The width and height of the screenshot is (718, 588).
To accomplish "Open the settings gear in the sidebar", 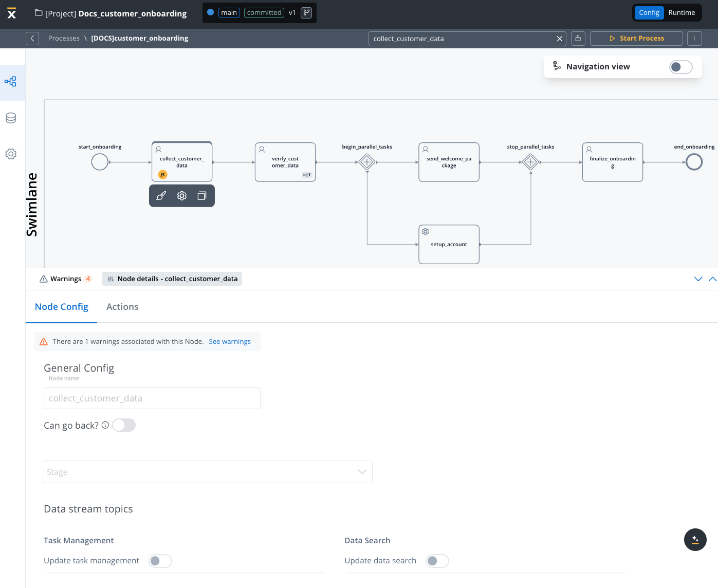I will pyautogui.click(x=11, y=154).
